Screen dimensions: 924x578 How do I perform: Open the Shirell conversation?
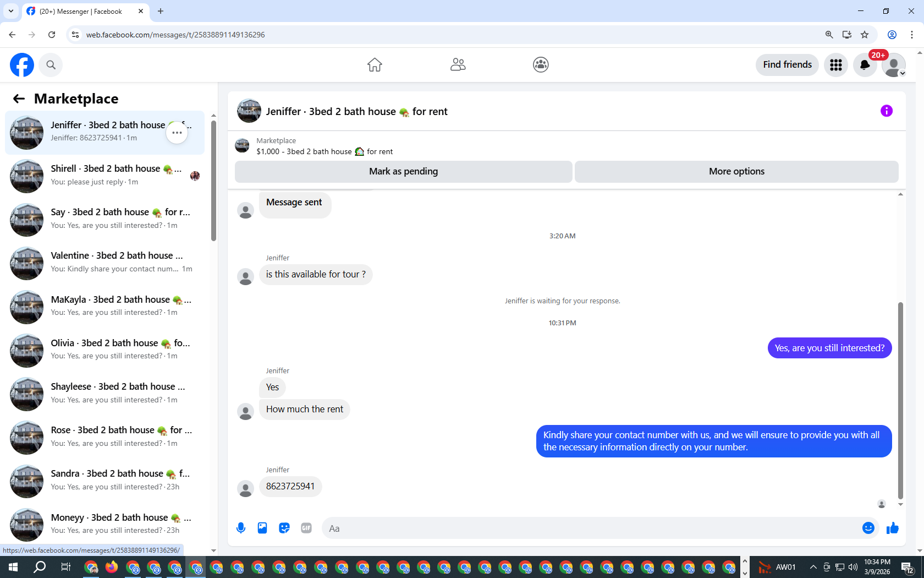pyautogui.click(x=105, y=176)
